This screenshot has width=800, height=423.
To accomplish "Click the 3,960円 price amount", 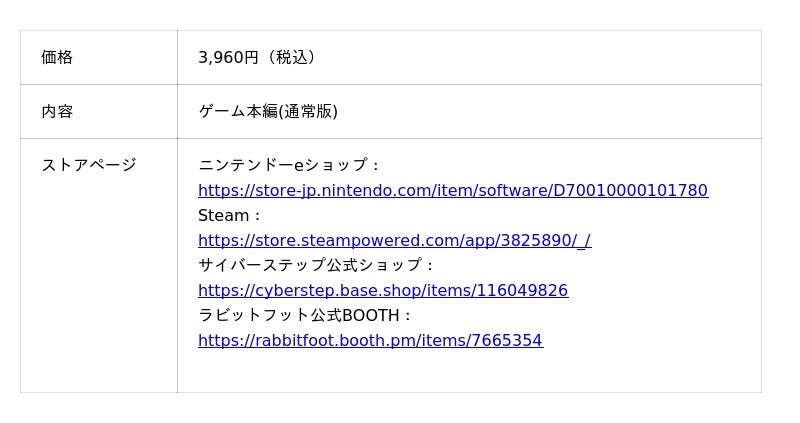I will tap(228, 58).
